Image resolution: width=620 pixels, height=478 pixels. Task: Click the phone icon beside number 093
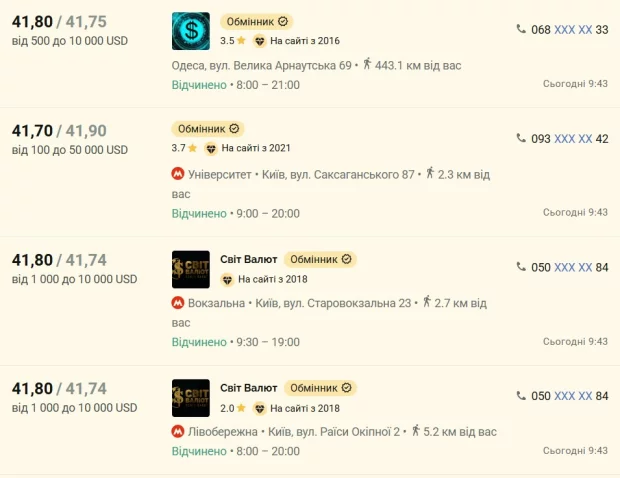(x=521, y=138)
